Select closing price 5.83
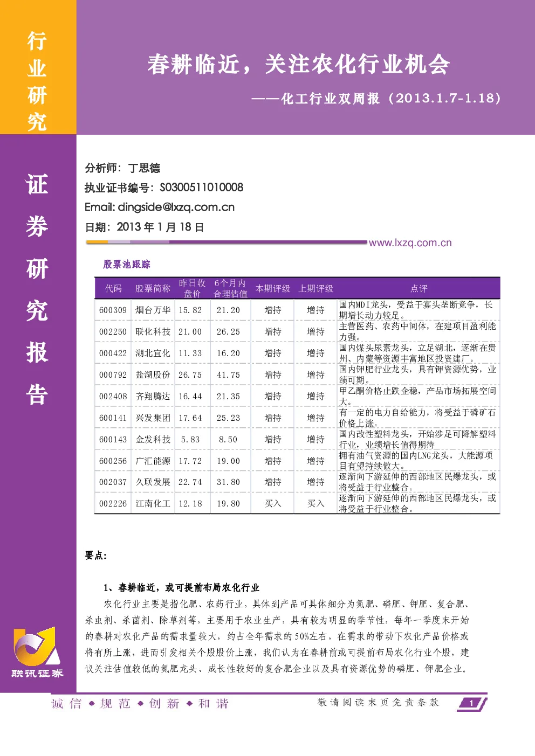 click(190, 440)
